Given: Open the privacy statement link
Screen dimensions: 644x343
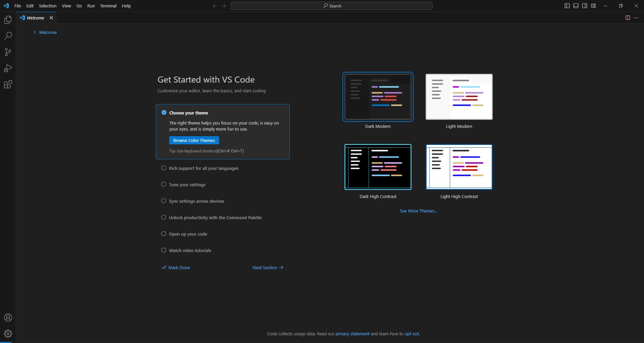Looking at the screenshot, I should [352, 334].
